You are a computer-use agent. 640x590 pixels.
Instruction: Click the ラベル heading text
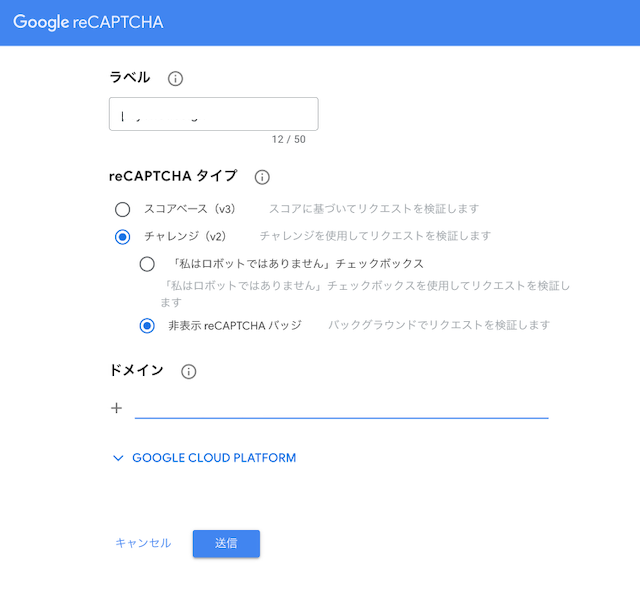tap(130, 77)
